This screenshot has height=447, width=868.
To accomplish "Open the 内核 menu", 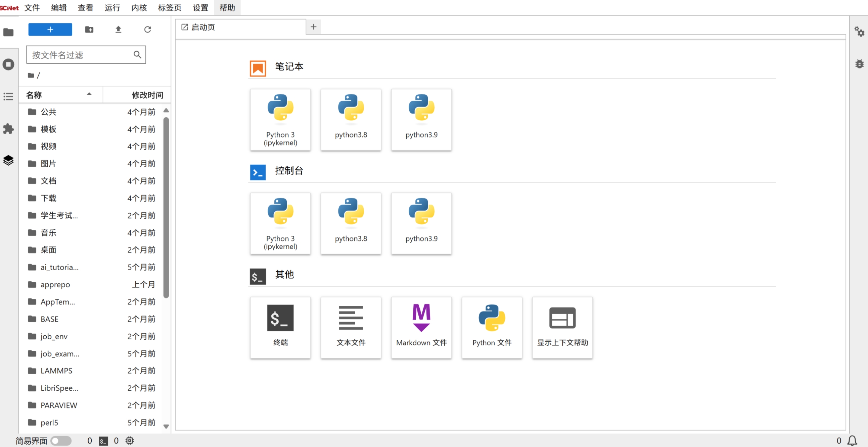I will (x=139, y=7).
